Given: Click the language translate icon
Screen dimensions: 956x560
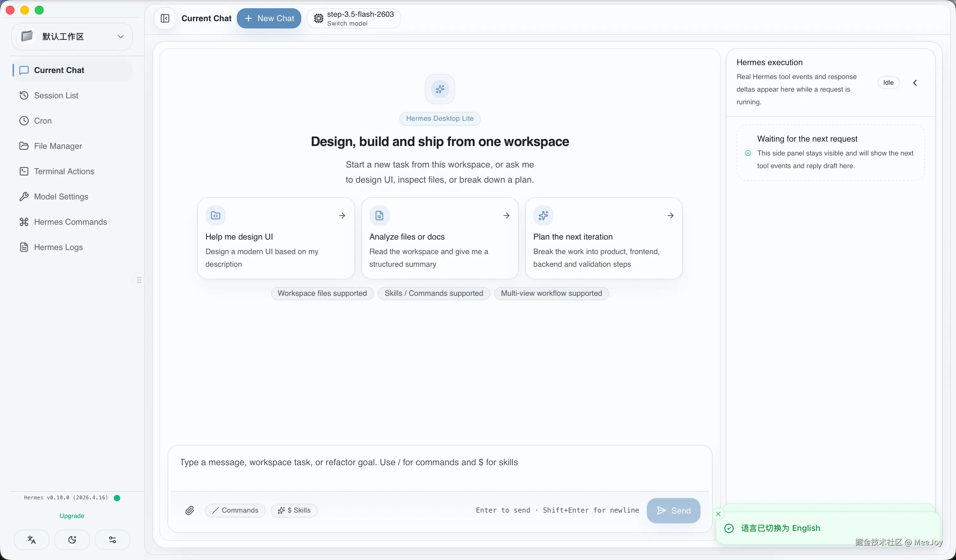Looking at the screenshot, I should coord(32,539).
